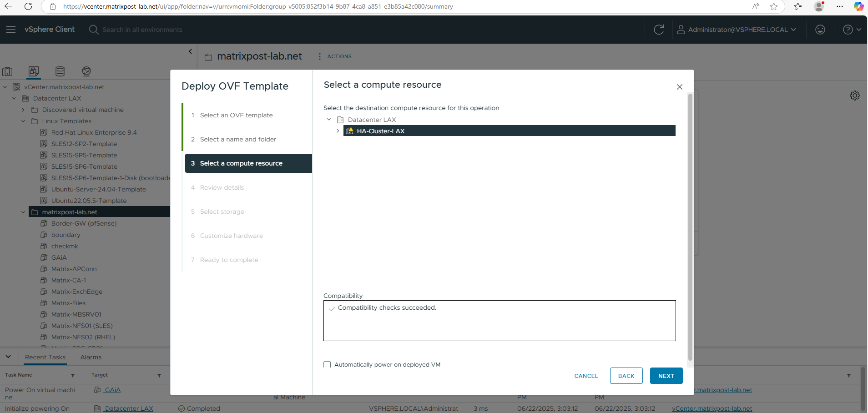The image size is (868, 413).
Task: Collapse the Linux Templates folder
Action: (x=23, y=121)
